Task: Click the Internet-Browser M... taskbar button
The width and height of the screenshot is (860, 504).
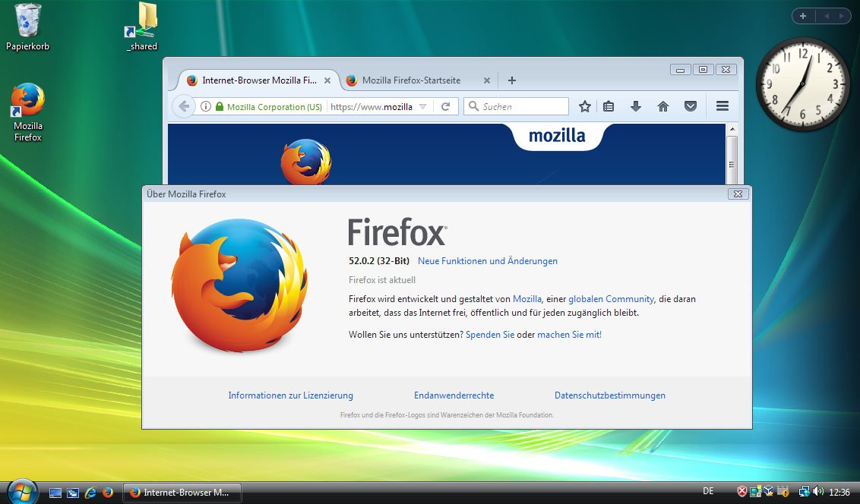Action: pos(182,492)
